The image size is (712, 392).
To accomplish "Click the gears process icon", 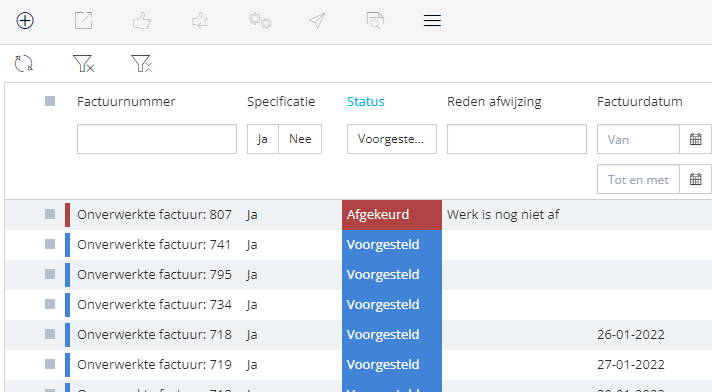I will click(x=260, y=20).
